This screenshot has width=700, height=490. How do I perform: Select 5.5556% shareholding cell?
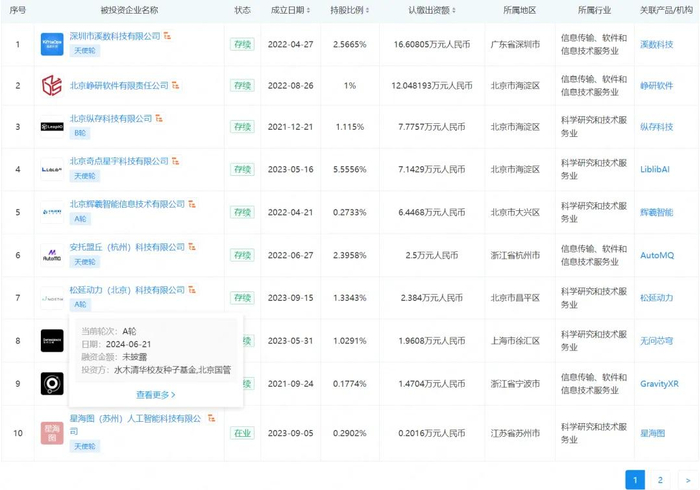(x=350, y=170)
